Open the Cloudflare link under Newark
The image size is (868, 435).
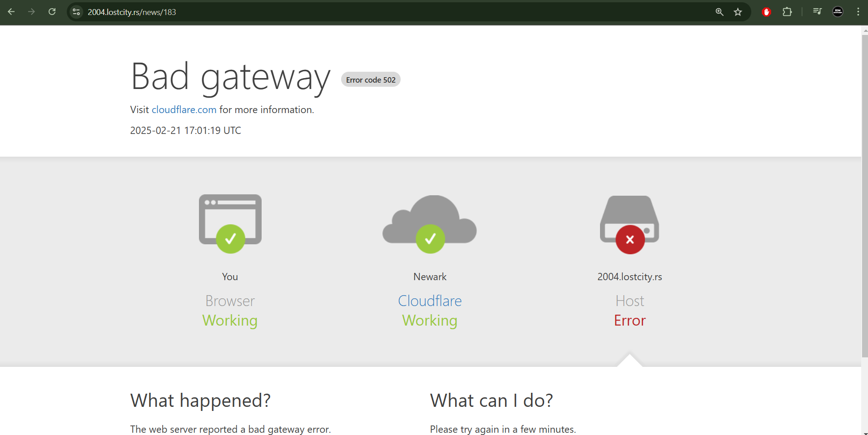coord(430,301)
